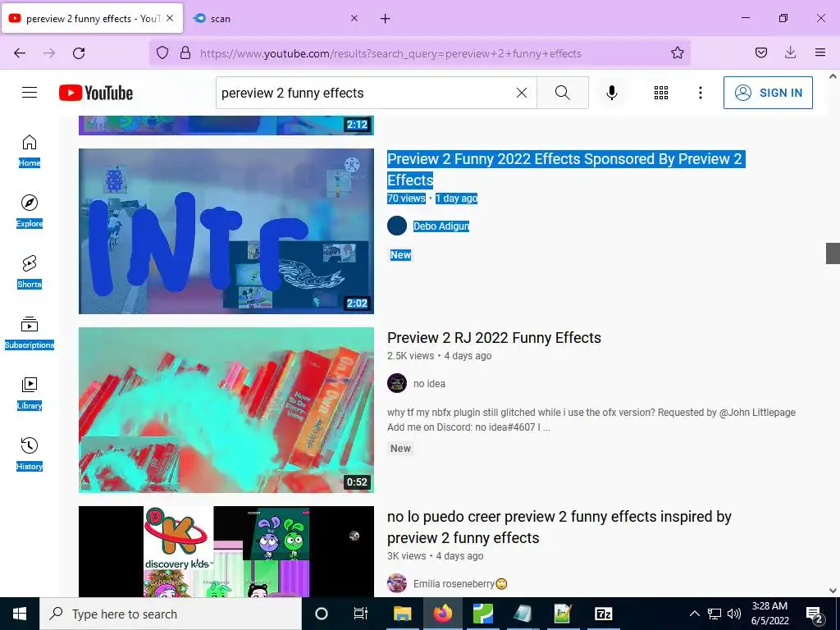This screenshot has width=840, height=630.
Task: Close the YouTube tab
Action: point(170,19)
